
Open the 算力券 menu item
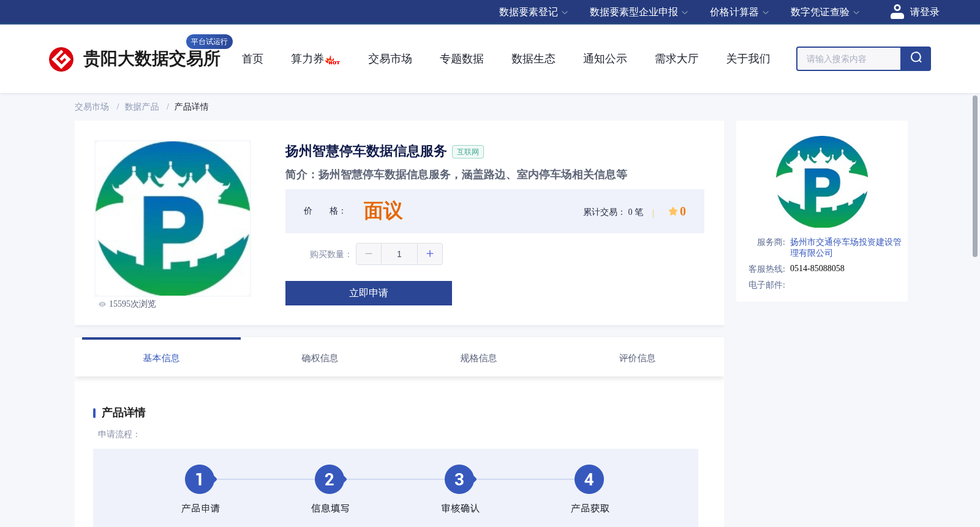coord(307,59)
